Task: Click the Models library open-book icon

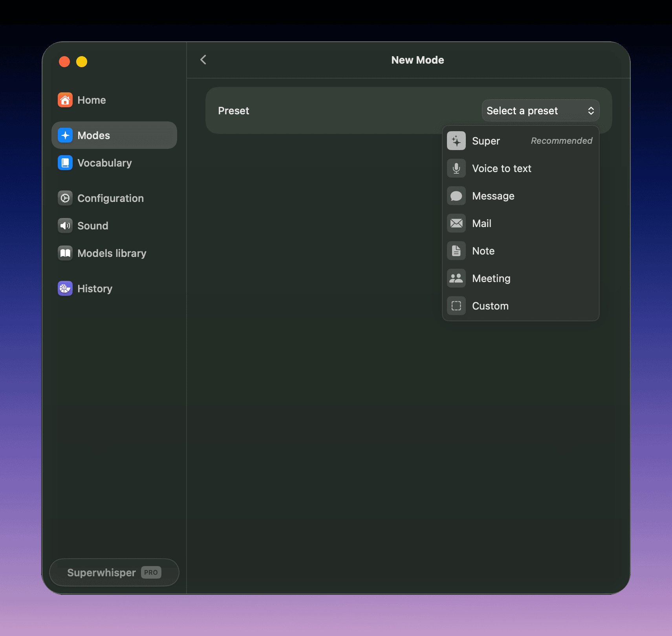Action: point(65,253)
